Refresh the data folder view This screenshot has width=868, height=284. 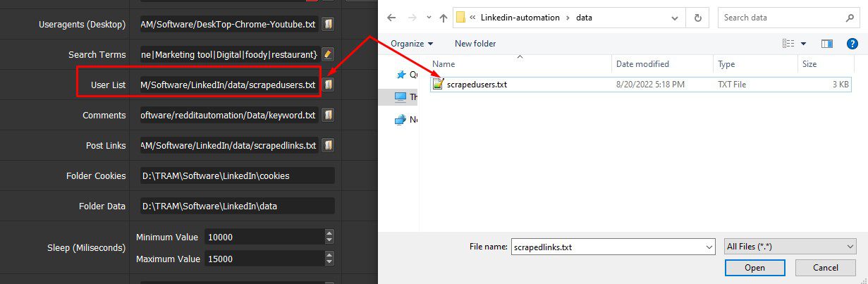click(x=698, y=18)
